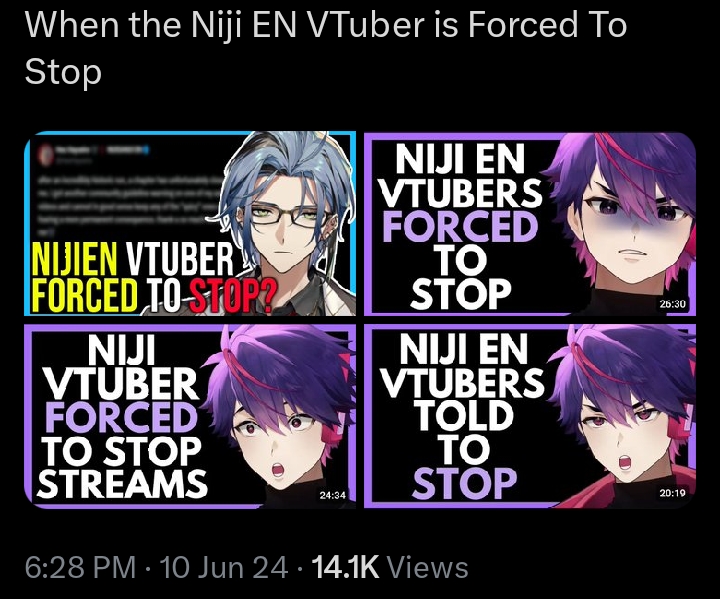The width and height of the screenshot is (720, 599).
Task: Click the 6:28 PM post time
Action: (x=80, y=567)
